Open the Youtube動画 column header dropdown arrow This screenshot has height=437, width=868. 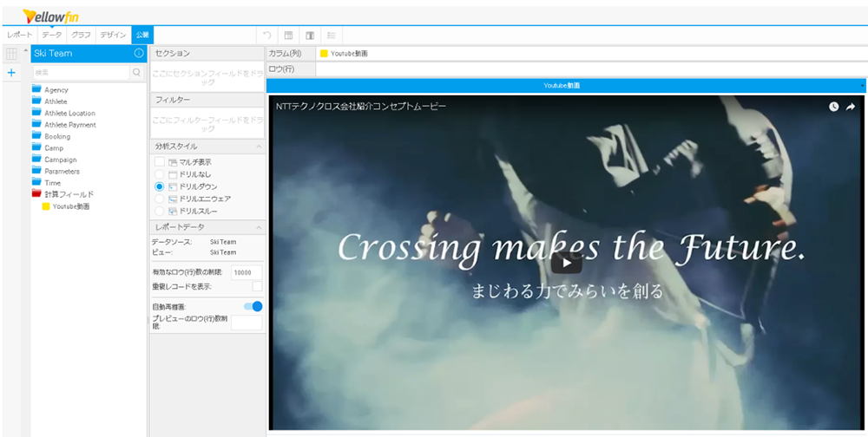863,86
